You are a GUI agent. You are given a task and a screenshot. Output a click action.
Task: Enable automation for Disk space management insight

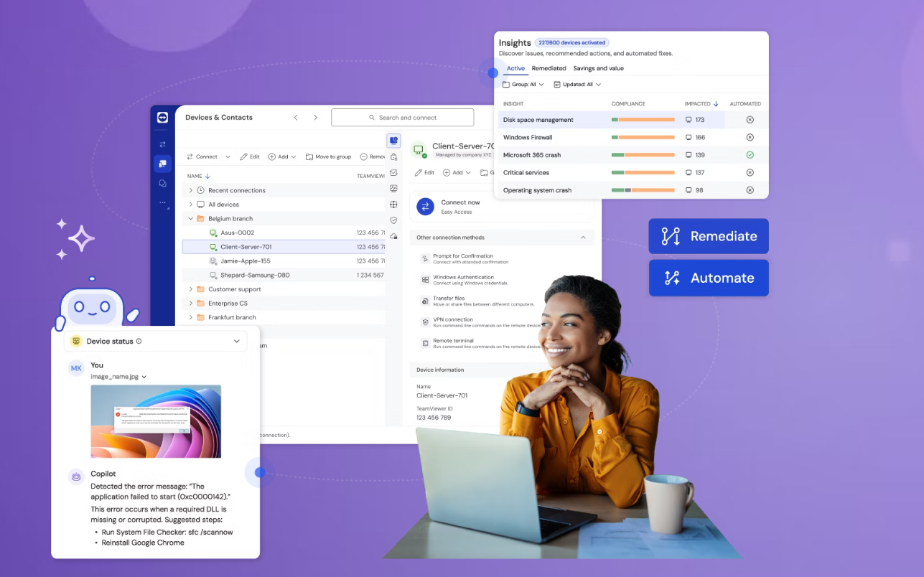coord(750,119)
